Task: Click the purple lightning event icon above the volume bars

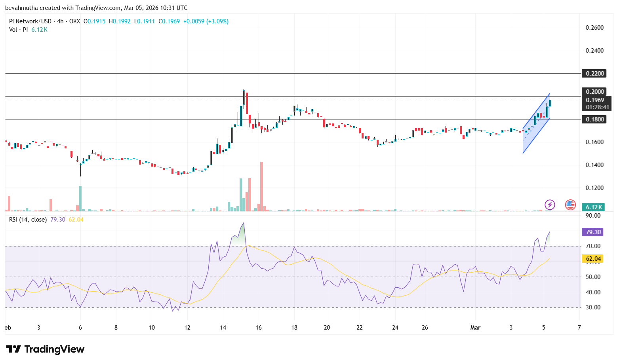Action: [x=550, y=205]
